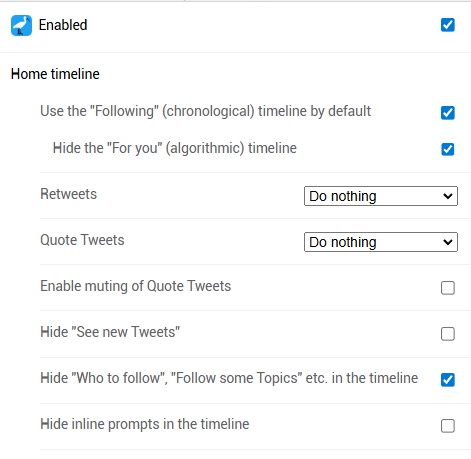471x459 pixels.
Task: Open the Retweets dropdown
Action: [x=381, y=196]
